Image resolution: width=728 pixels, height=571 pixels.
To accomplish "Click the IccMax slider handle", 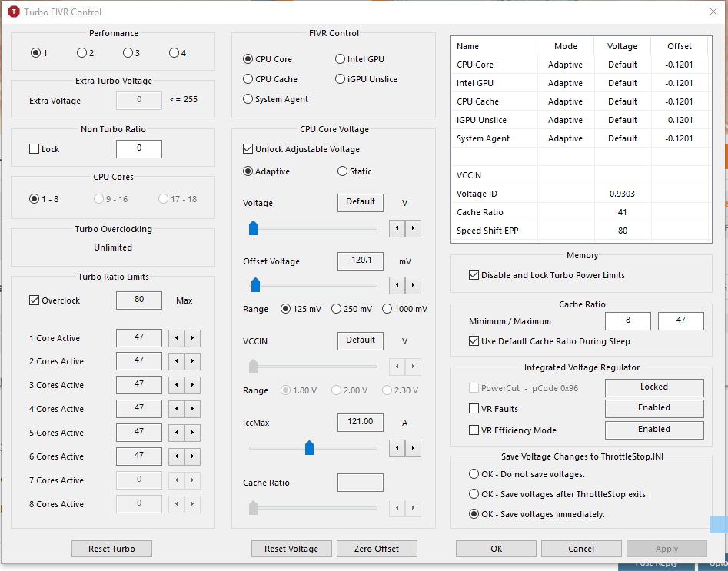I will coord(309,447).
